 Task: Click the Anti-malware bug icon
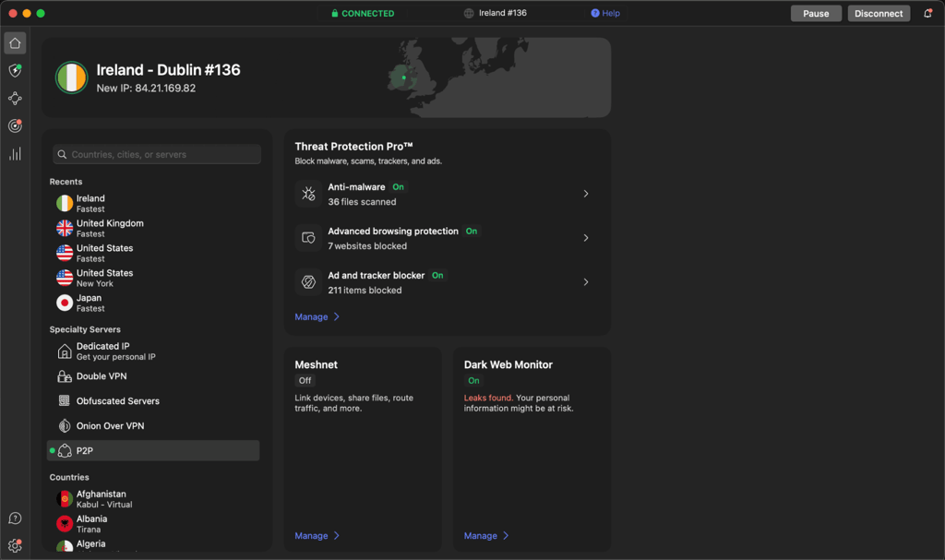[x=308, y=194]
